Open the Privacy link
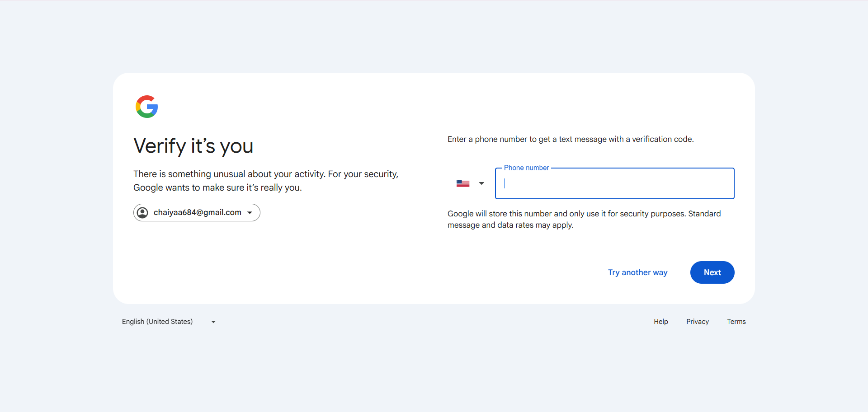 tap(697, 322)
